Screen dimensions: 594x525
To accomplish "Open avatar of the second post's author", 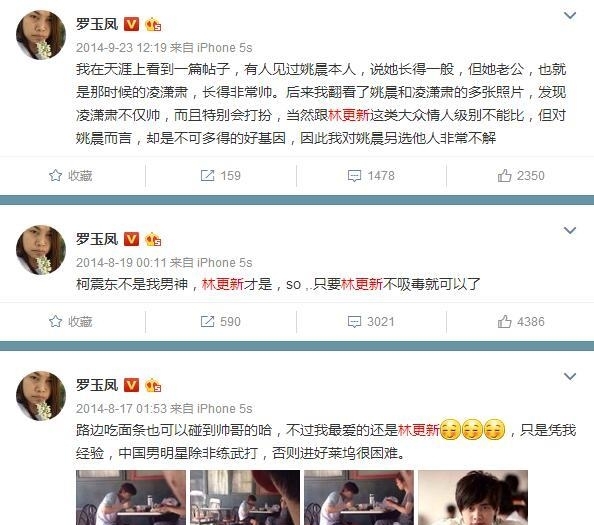I will pos(41,250).
